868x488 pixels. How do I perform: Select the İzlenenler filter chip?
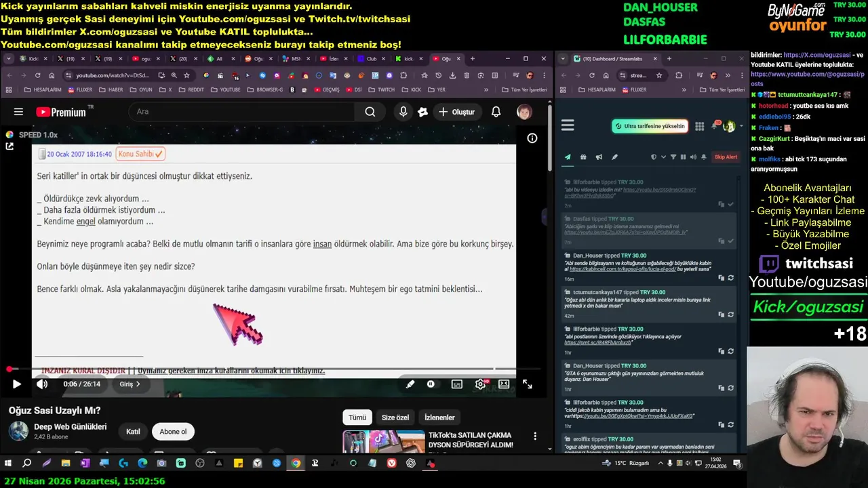[439, 418]
